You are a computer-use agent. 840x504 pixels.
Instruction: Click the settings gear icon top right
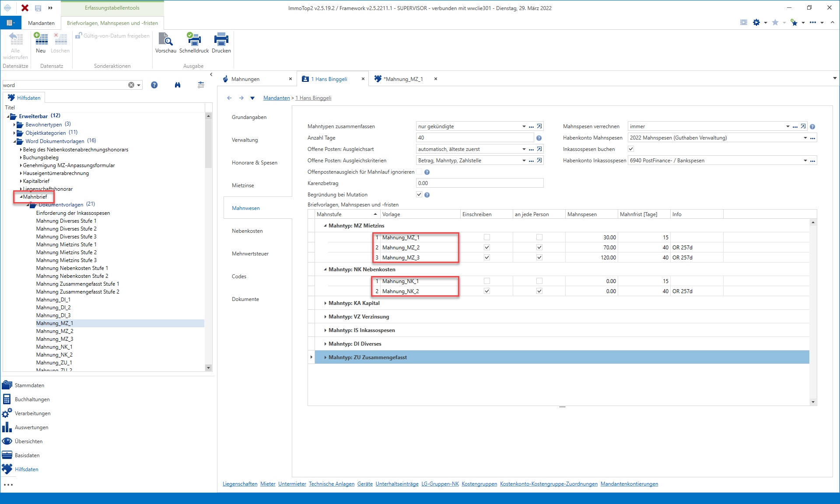point(756,22)
